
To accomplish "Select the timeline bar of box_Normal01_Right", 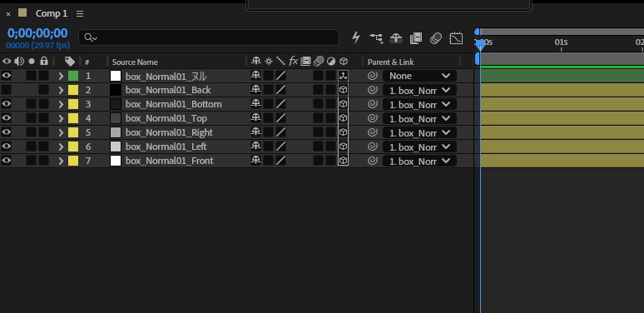I will (562, 132).
